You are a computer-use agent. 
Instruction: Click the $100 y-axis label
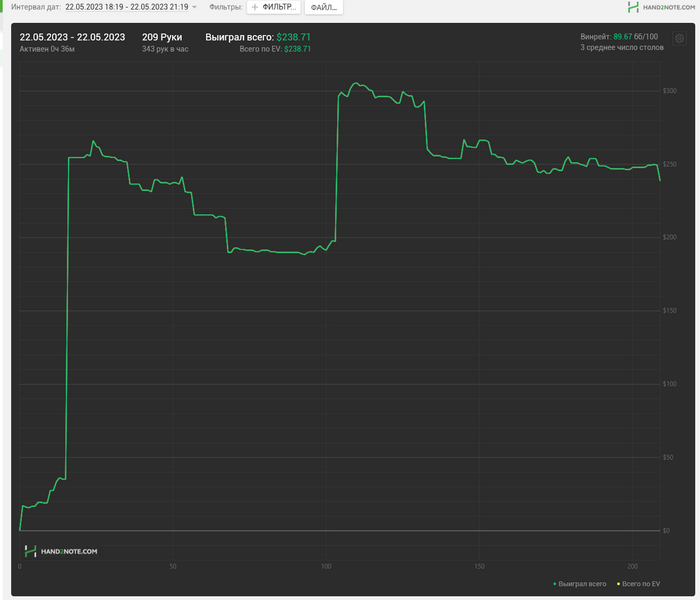669,384
